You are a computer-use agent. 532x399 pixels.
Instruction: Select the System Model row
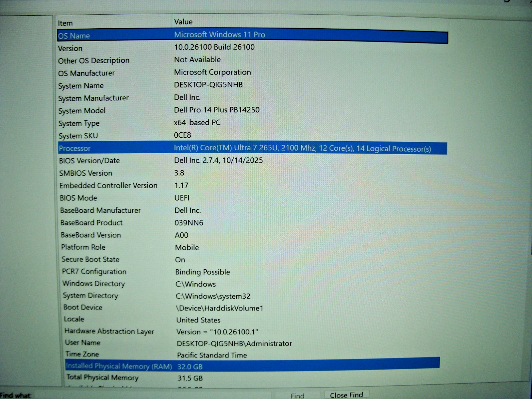(82, 111)
